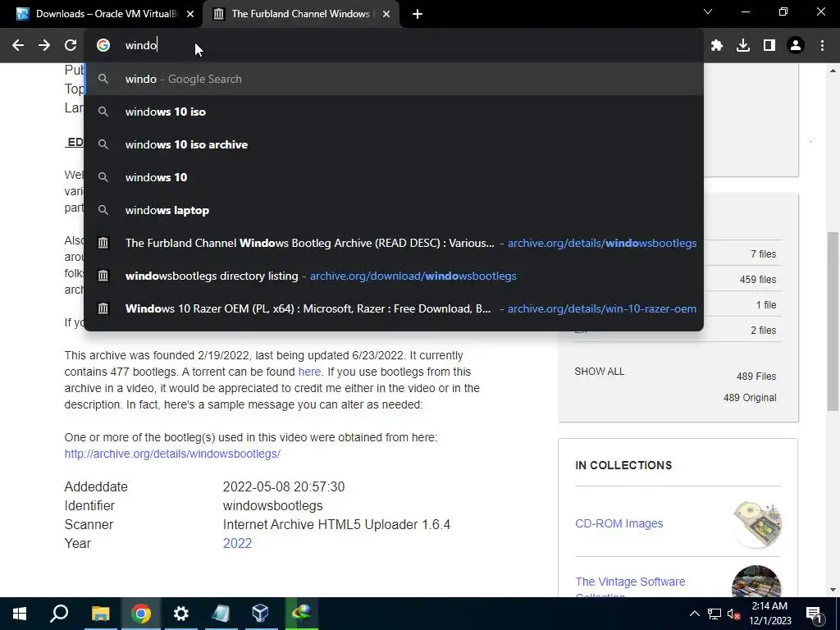Select 'windows 10' search suggestion
Screen dimensions: 840x630
click(394, 177)
